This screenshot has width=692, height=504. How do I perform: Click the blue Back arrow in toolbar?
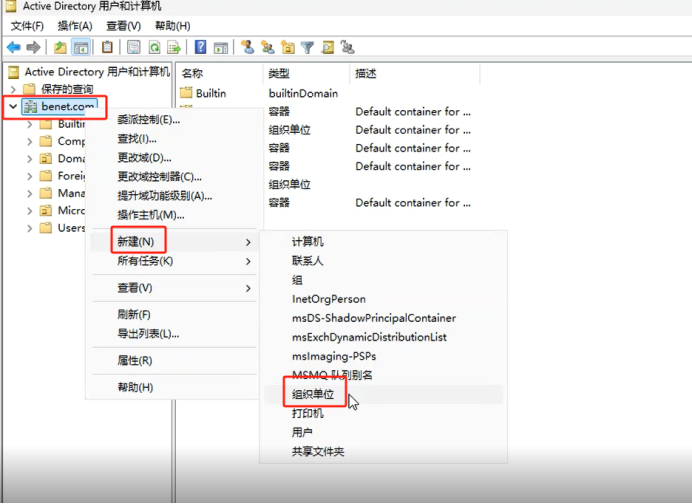(x=14, y=47)
